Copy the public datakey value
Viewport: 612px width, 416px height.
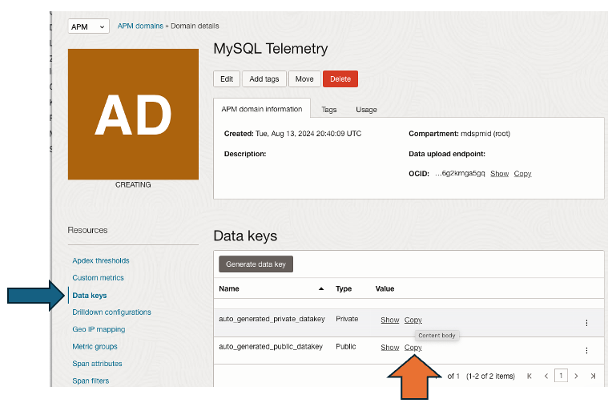click(413, 347)
